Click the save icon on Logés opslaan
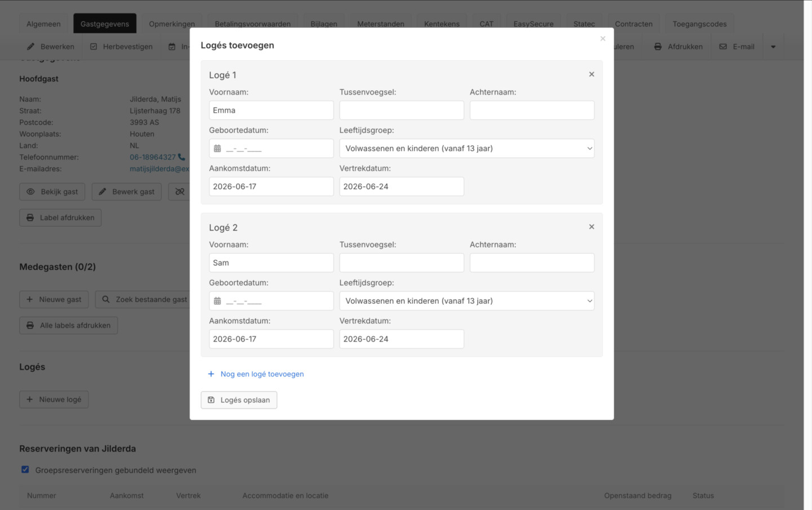The height and width of the screenshot is (510, 812). pos(211,400)
